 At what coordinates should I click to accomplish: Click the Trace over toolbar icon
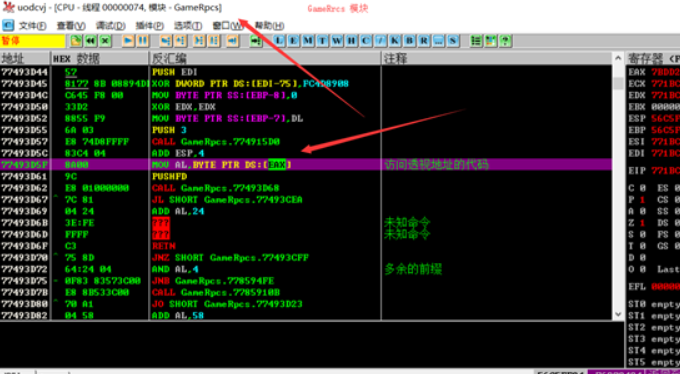[x=213, y=41]
